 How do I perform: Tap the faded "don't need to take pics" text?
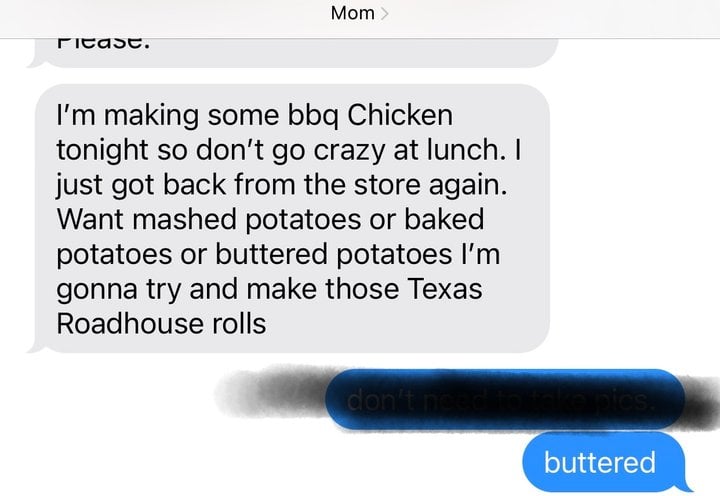coord(501,401)
